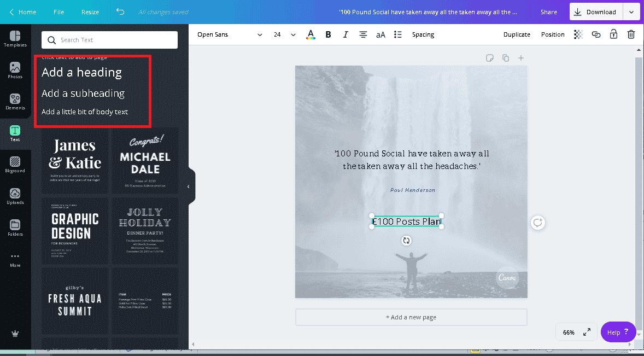Open the Photos sidebar panel

coord(15,70)
